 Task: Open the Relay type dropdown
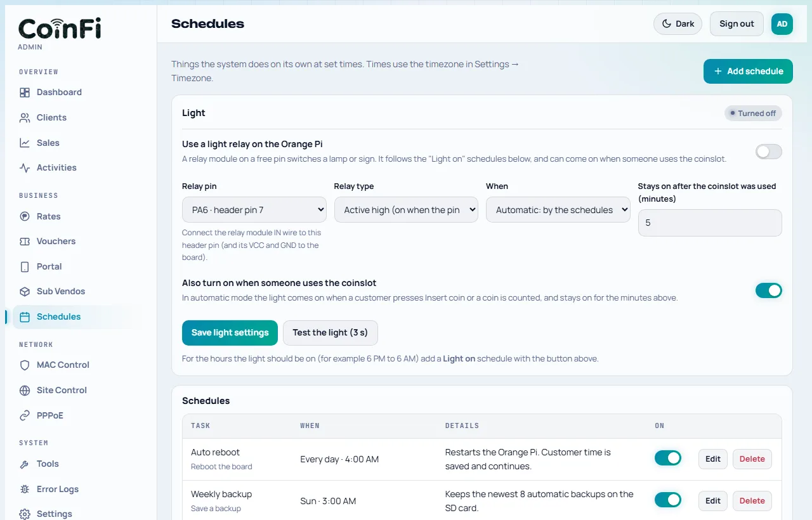pos(406,209)
